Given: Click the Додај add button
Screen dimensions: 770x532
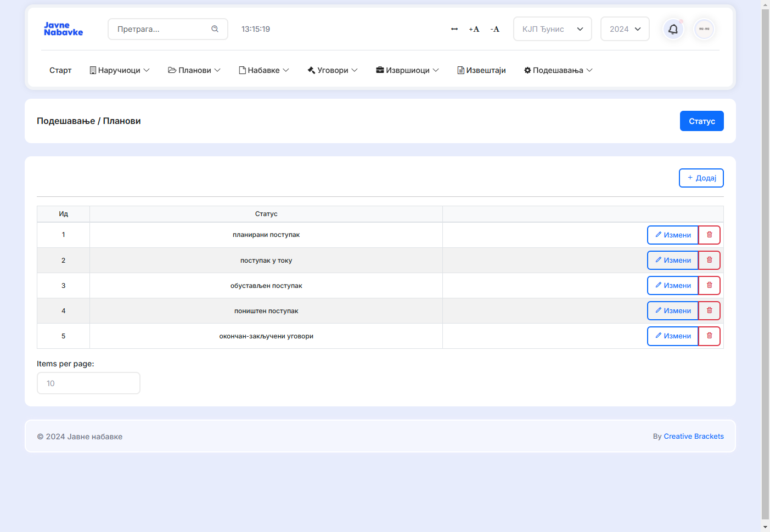Looking at the screenshot, I should [701, 178].
